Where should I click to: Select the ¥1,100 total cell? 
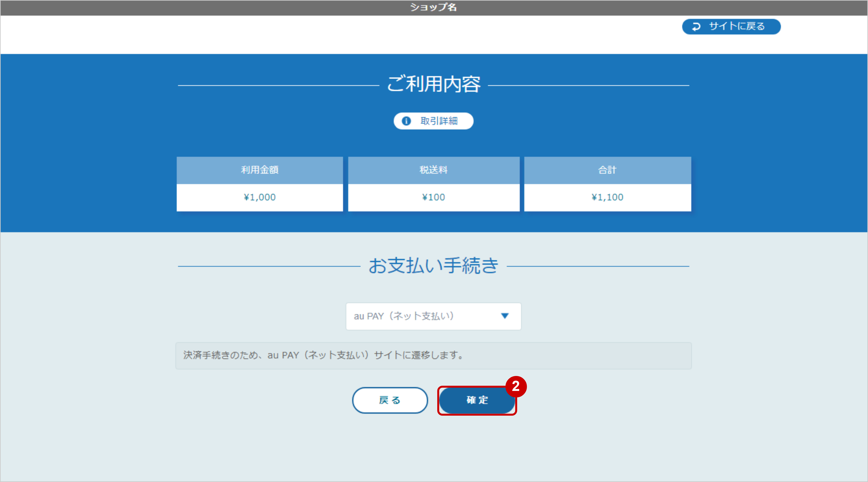click(607, 197)
